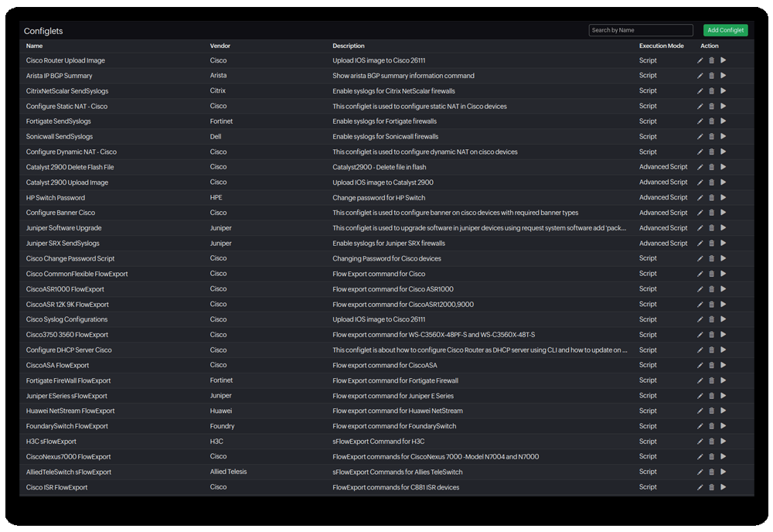Viewport: 773px width, 532px height.
Task: Run the HP Switch Password configlet
Action: click(724, 197)
